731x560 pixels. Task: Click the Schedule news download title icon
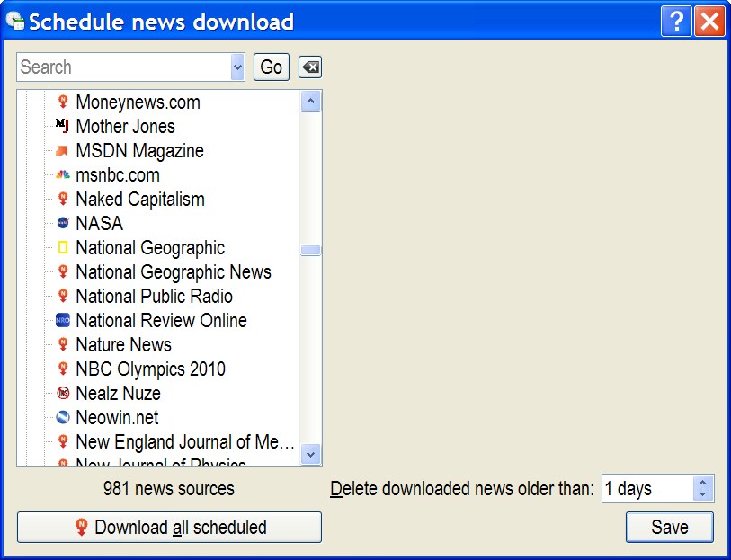pos(15,21)
